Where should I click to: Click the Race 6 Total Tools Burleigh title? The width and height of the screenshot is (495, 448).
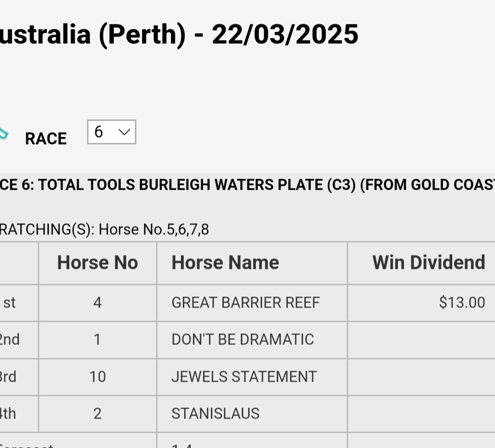247,185
